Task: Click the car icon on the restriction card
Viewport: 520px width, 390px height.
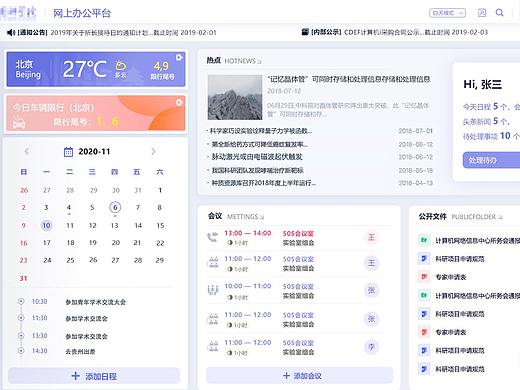Action: (x=19, y=123)
